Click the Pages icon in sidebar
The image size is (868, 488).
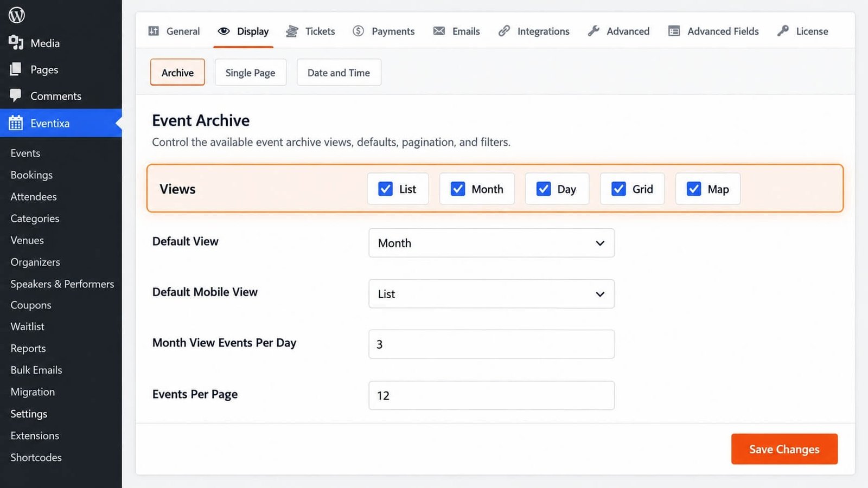point(16,69)
